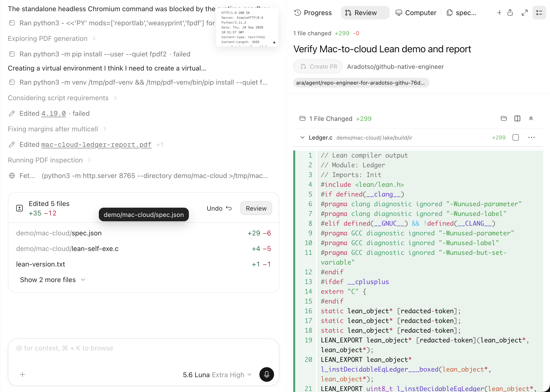Open mac-cloud-ledger-report.pdf link

(x=96, y=144)
